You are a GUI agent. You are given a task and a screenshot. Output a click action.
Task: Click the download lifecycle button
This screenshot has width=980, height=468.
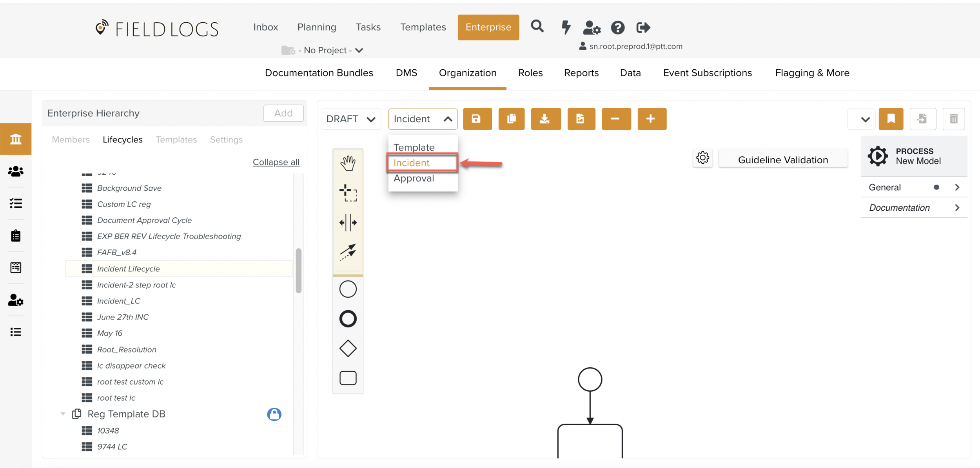[545, 119]
